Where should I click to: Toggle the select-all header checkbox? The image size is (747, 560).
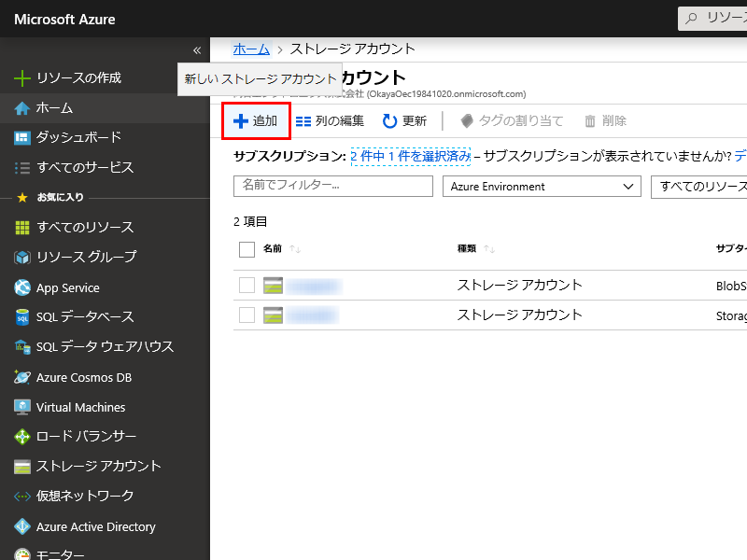247,249
